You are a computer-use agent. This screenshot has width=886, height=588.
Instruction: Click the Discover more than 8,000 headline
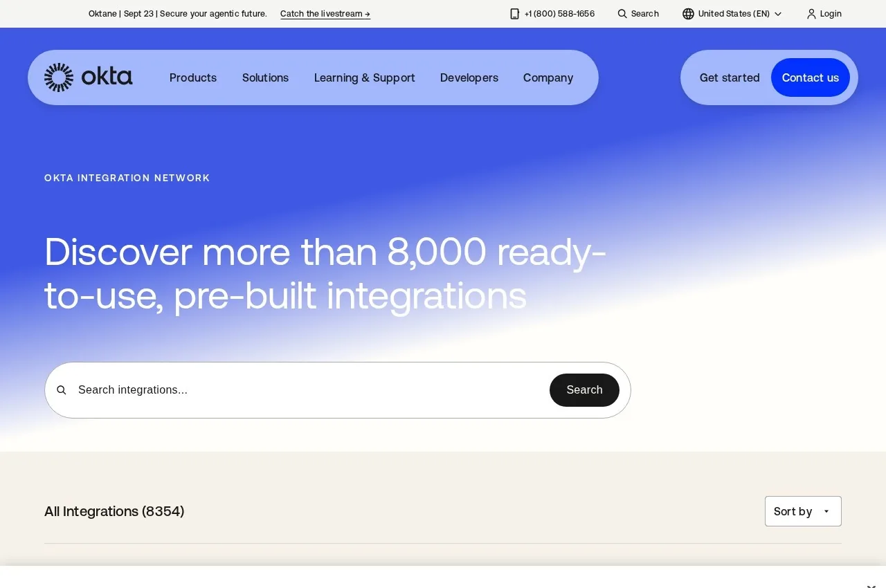click(325, 273)
